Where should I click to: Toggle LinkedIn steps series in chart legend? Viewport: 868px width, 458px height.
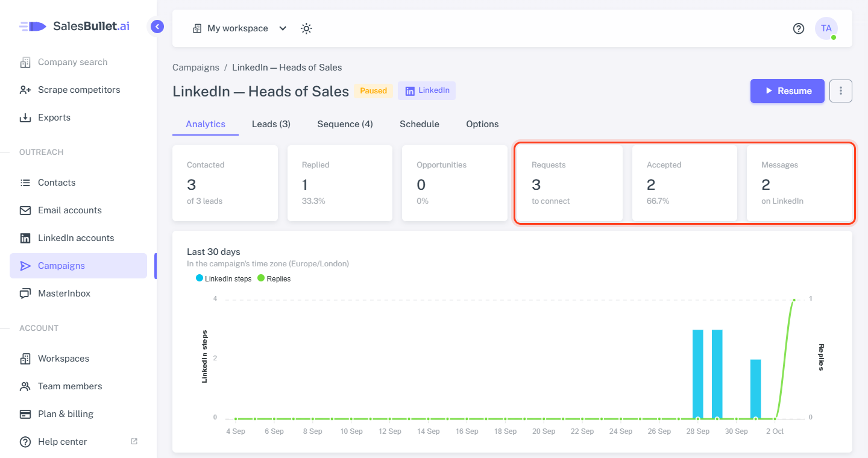point(224,278)
